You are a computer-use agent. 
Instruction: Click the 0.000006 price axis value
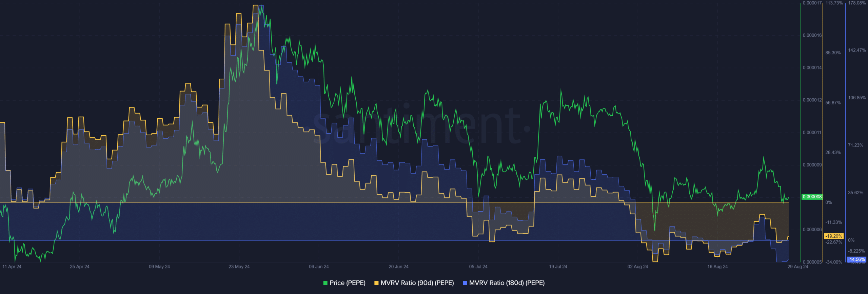pyautogui.click(x=812, y=230)
